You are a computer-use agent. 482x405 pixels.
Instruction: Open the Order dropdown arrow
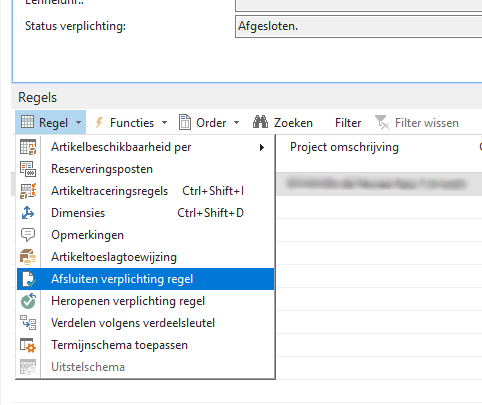click(x=237, y=123)
